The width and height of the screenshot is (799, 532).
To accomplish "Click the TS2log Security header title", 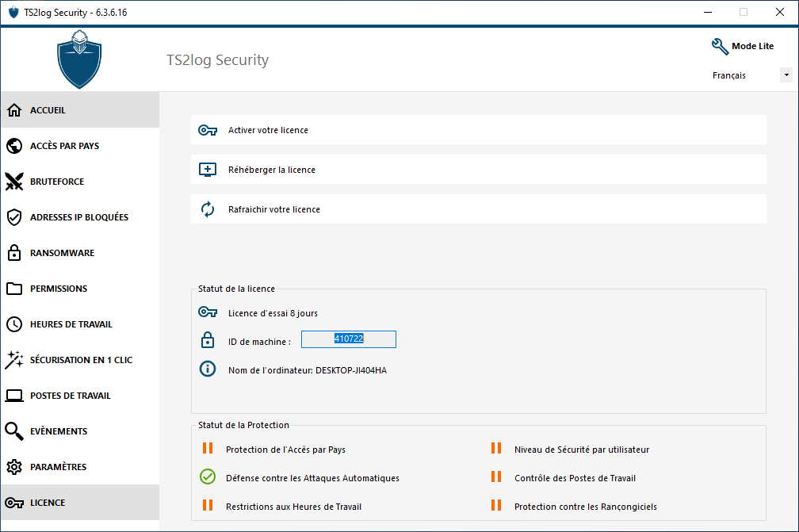I will pyautogui.click(x=217, y=60).
